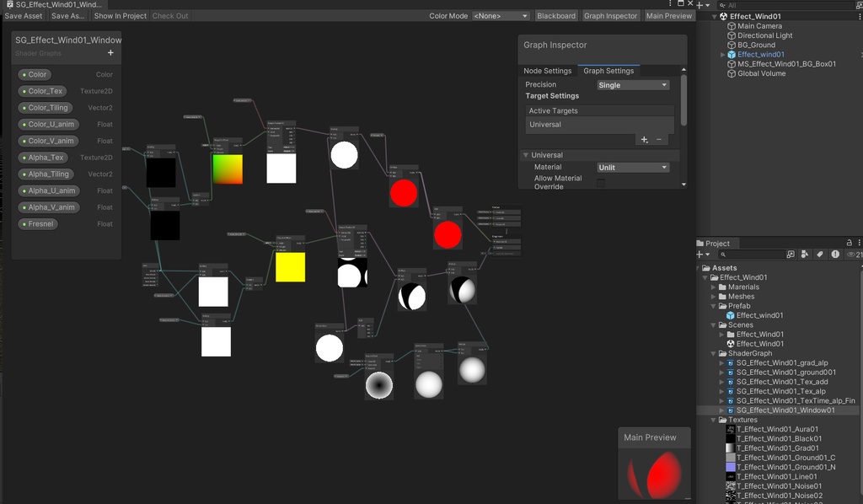Viewport: 863px width, 504px height.
Task: Switch to the Node Settings tab
Action: click(x=548, y=71)
